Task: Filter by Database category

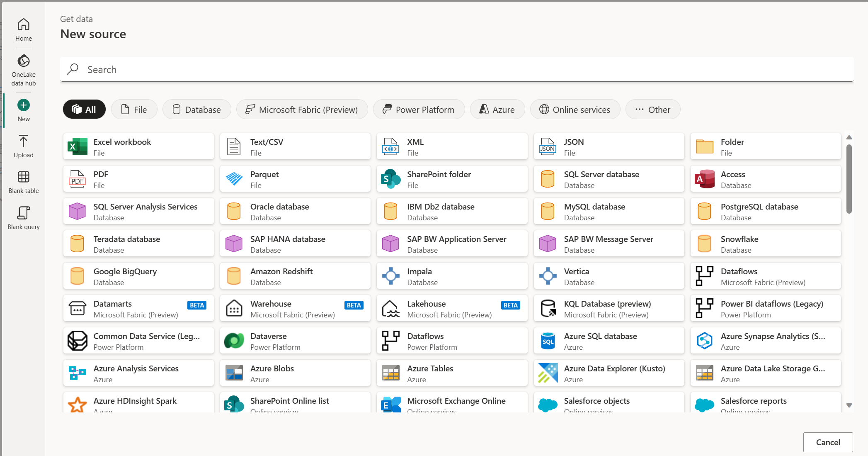Action: click(196, 110)
